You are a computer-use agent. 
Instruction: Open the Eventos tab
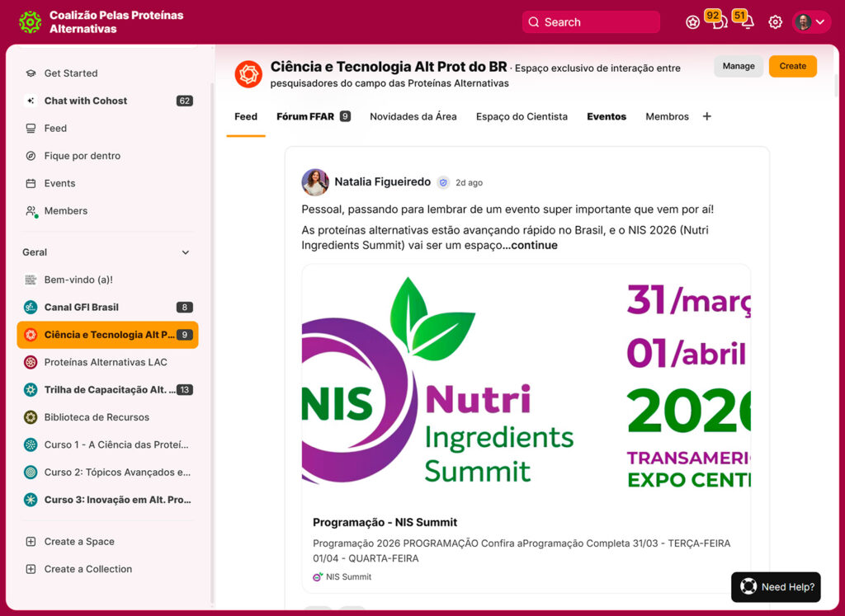607,116
